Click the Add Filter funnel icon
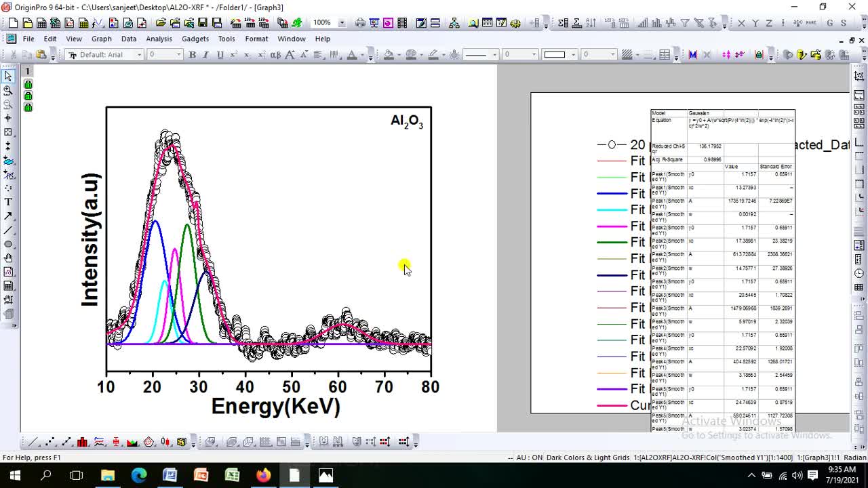 coord(684,22)
